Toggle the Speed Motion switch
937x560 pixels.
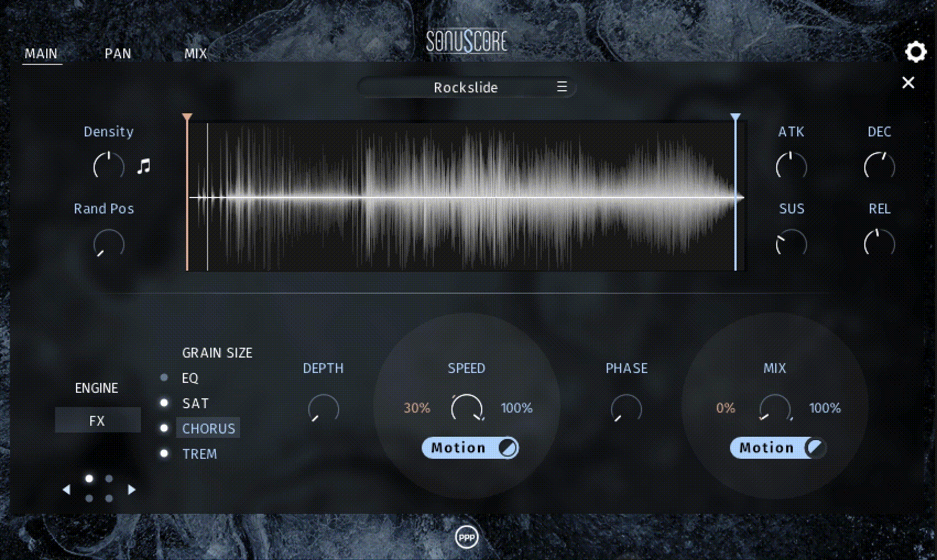tap(470, 448)
